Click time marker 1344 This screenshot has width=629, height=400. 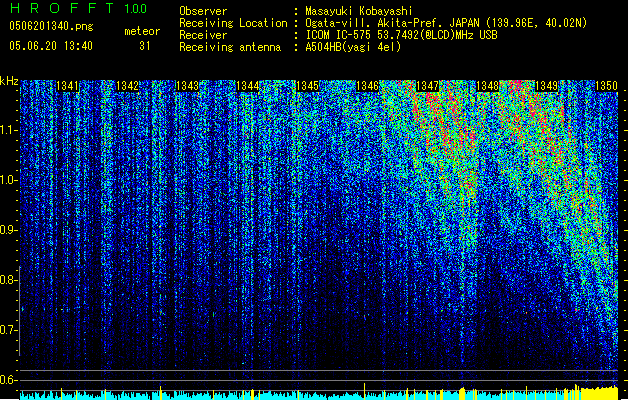[x=248, y=86]
